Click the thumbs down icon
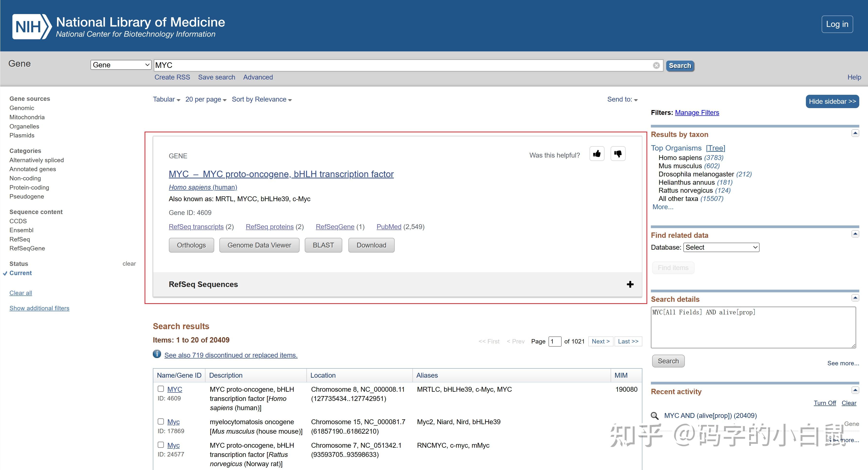 [x=618, y=154]
